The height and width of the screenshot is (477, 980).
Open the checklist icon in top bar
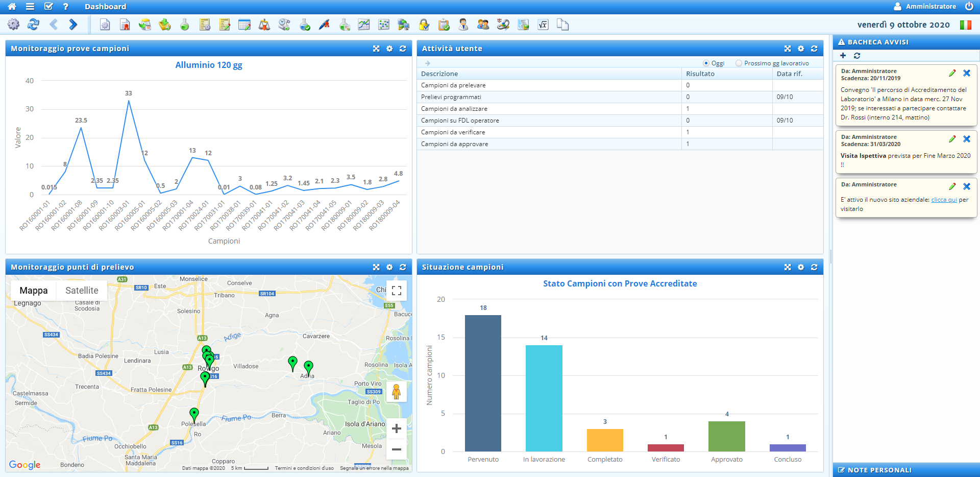point(48,7)
